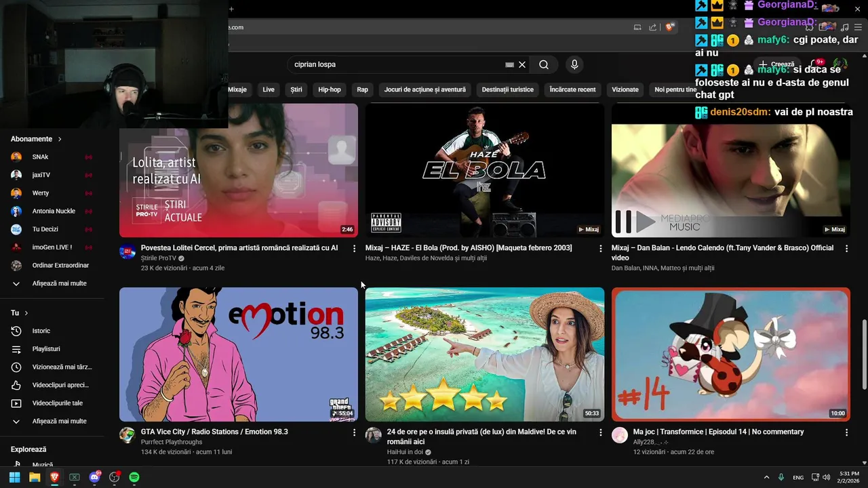Open Purrfect Playthroughs channel avatar

pyautogui.click(x=127, y=435)
